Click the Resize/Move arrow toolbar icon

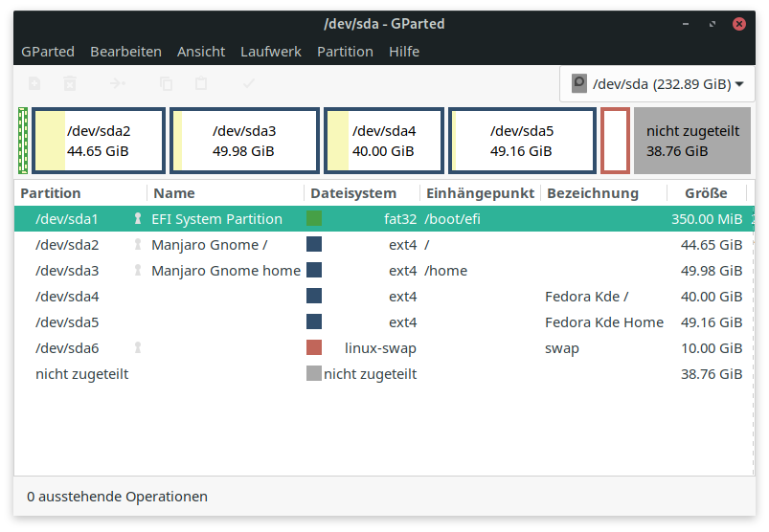coord(118,84)
